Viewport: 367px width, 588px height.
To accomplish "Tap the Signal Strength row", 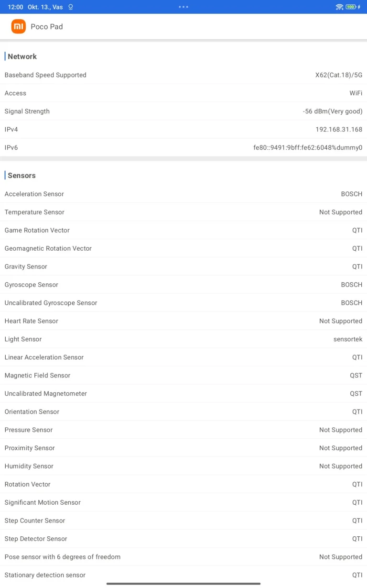I will pos(183,111).
